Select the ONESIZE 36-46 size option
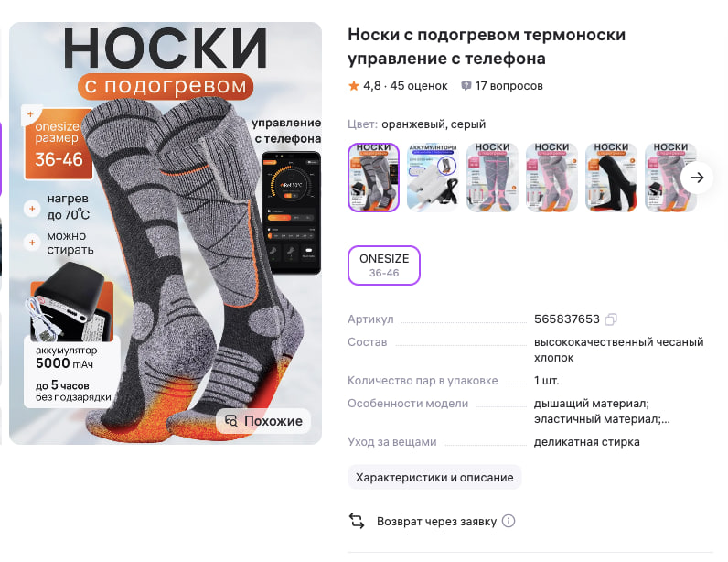728x562 pixels. 384,265
